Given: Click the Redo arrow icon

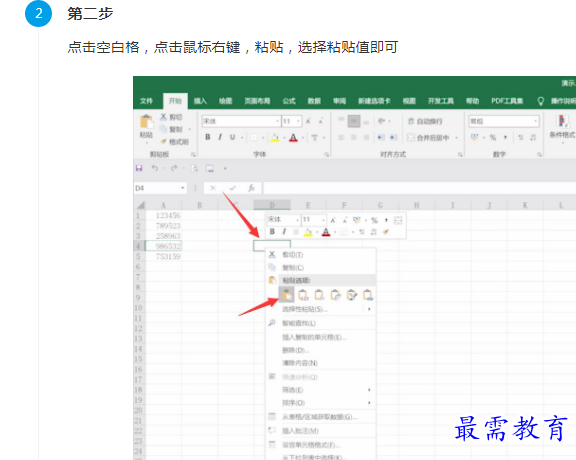Looking at the screenshot, I should [174, 168].
